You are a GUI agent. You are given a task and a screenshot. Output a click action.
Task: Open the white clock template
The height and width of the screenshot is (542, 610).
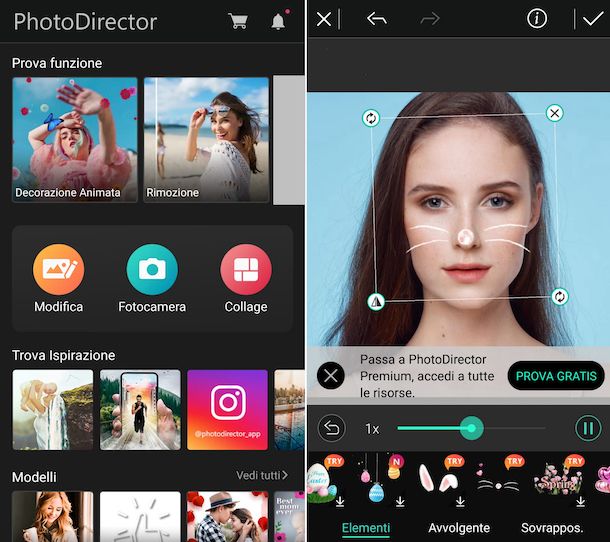(x=140, y=516)
